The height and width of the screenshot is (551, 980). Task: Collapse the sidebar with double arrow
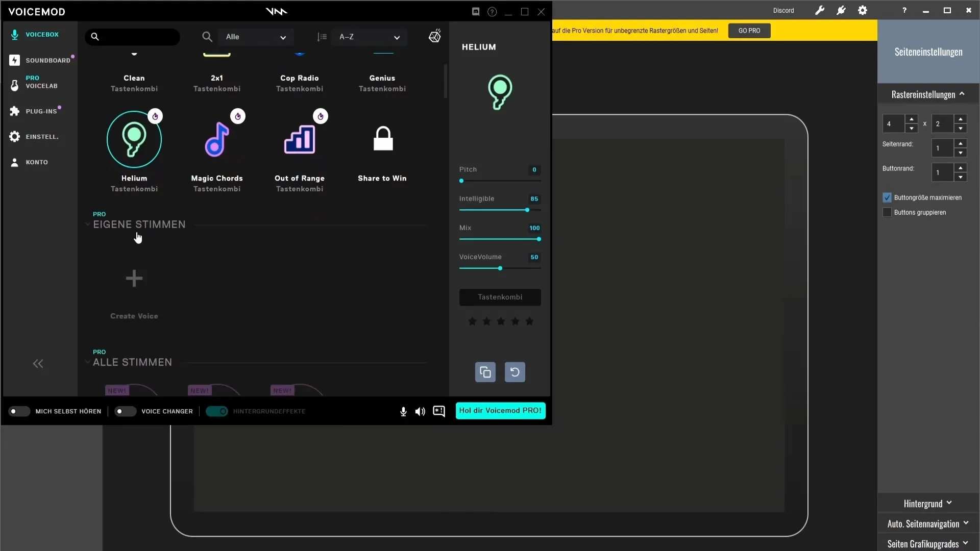tap(38, 364)
